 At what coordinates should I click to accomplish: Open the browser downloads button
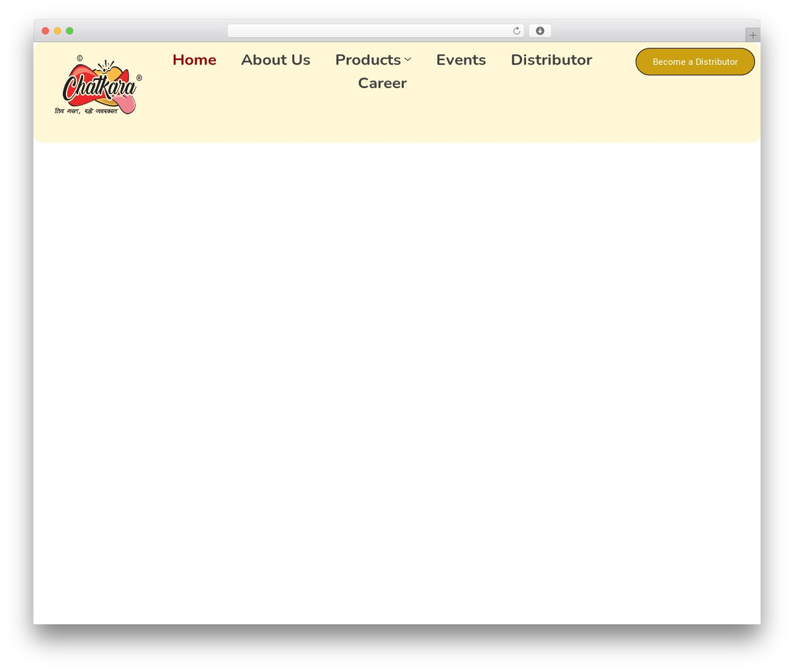tap(540, 31)
